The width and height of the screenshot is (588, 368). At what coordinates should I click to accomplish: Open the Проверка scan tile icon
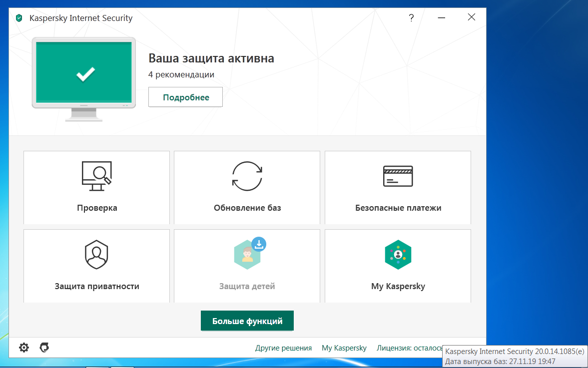[x=97, y=176]
